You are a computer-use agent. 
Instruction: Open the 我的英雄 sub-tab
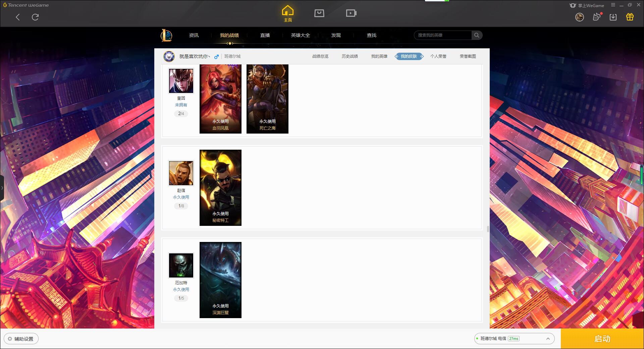pyautogui.click(x=379, y=56)
